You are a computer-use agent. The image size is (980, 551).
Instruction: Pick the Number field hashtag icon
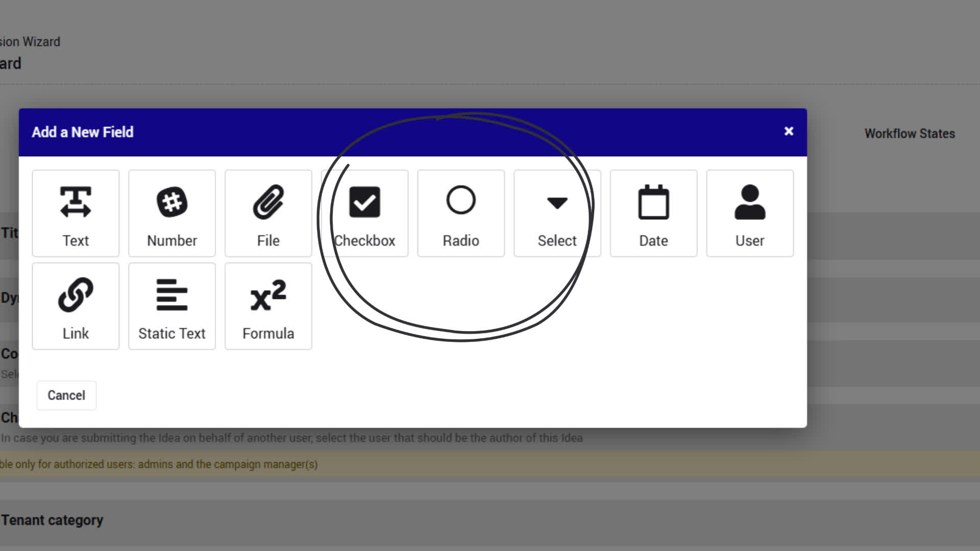[x=172, y=202]
